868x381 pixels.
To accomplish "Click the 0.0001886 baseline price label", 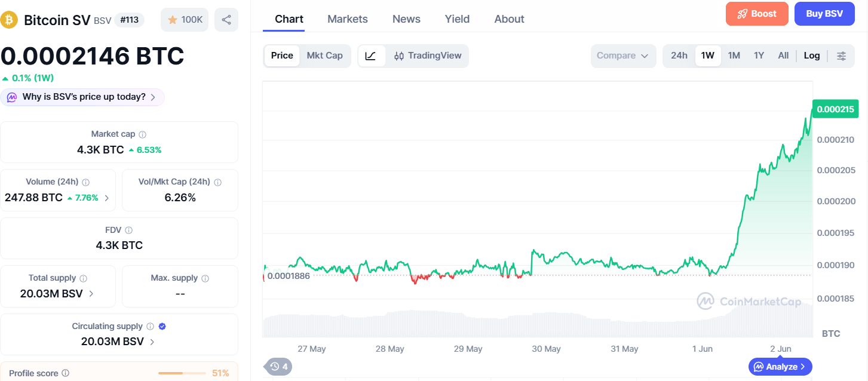I will (x=289, y=276).
